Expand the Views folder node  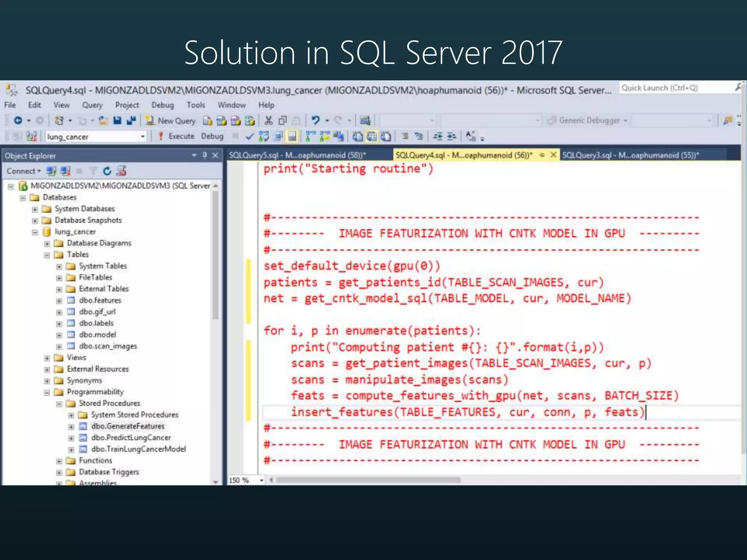click(47, 358)
